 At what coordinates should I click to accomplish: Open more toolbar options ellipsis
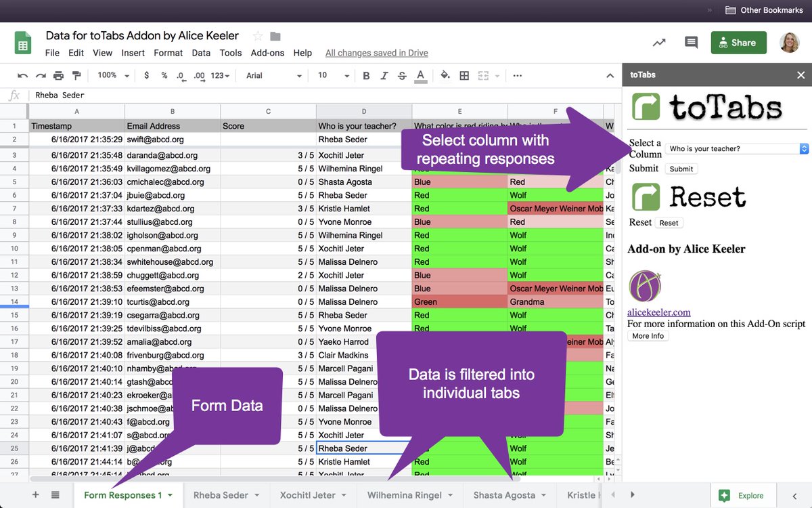pos(518,75)
